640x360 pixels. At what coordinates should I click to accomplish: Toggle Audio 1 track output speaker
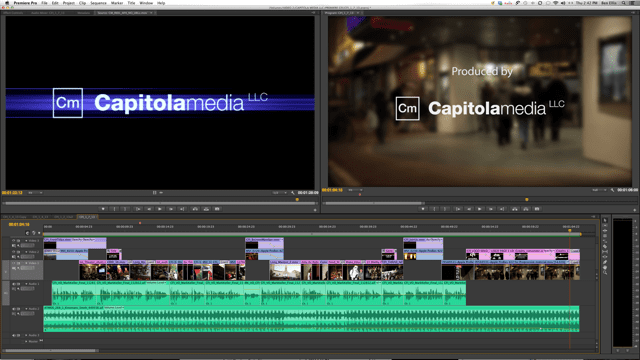(13, 284)
